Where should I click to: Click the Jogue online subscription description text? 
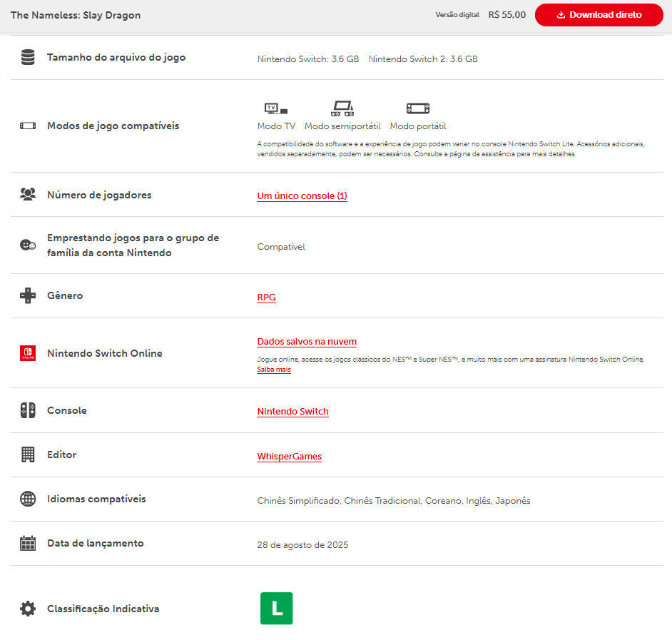pyautogui.click(x=451, y=360)
